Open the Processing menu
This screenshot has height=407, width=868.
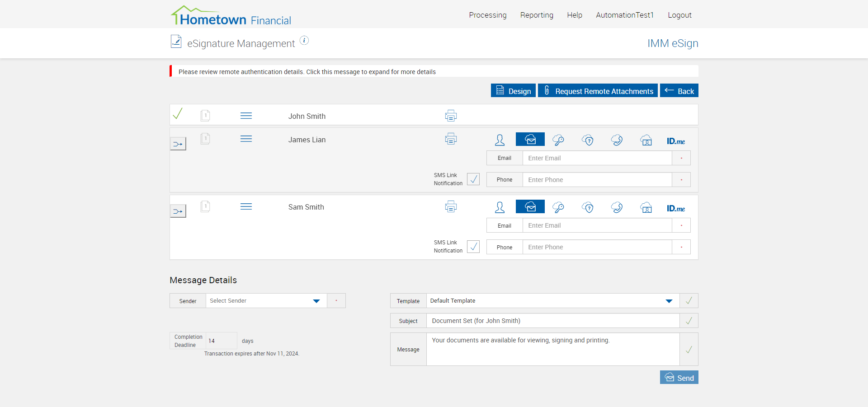(x=487, y=15)
